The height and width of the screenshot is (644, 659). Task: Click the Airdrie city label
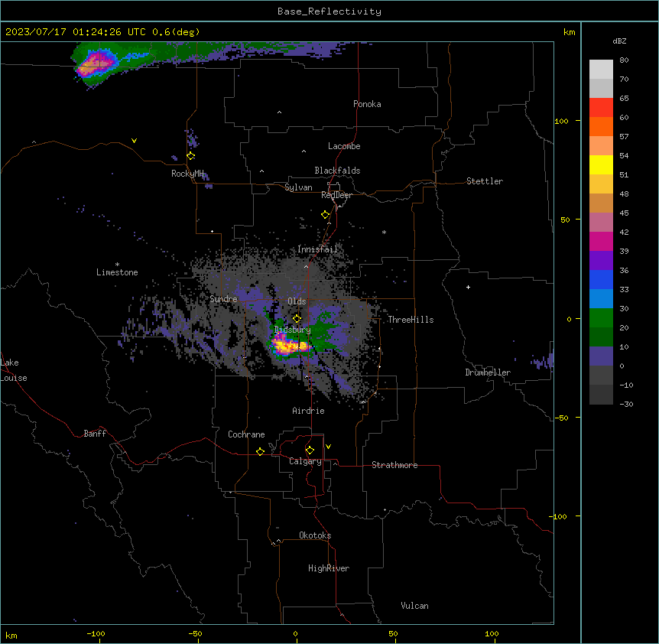pyautogui.click(x=309, y=411)
